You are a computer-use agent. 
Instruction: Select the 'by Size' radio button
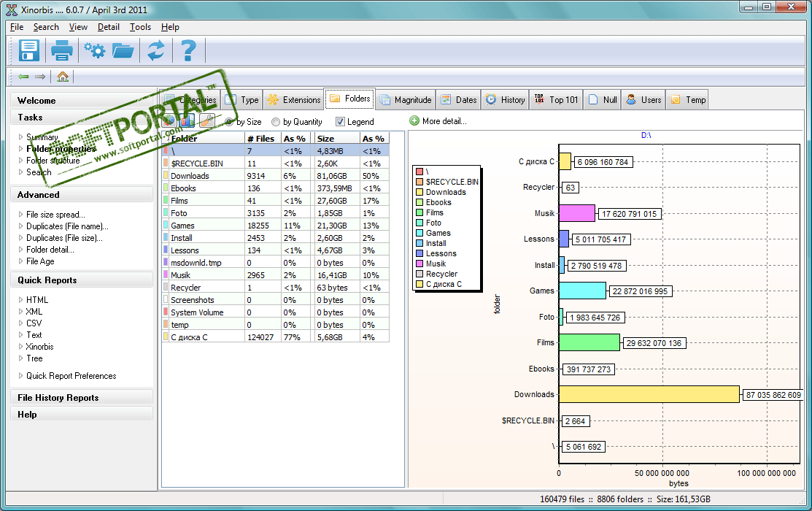tap(230, 122)
